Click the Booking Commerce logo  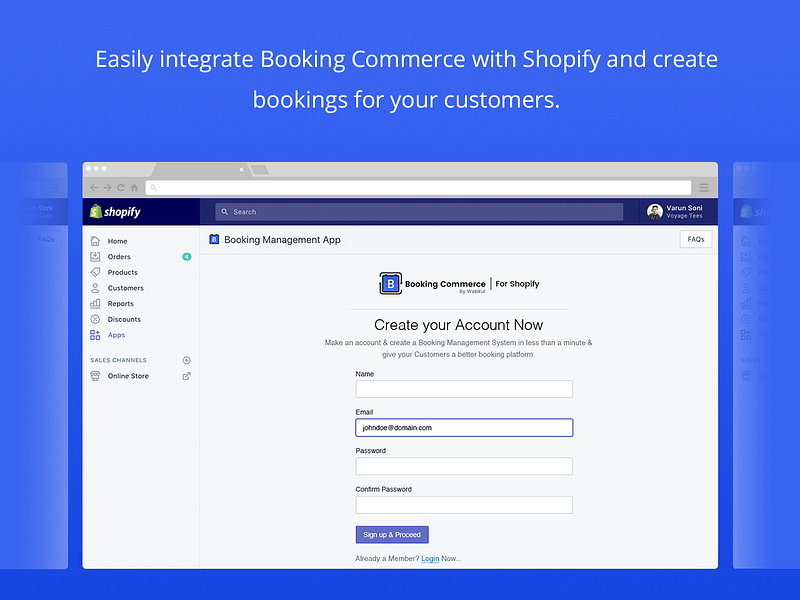(459, 284)
